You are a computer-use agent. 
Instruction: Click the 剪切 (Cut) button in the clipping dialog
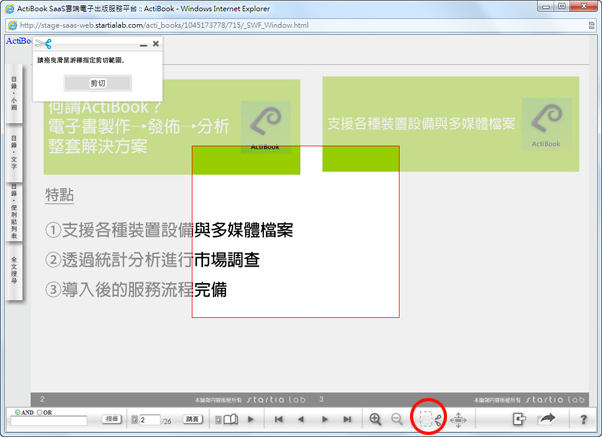click(98, 83)
